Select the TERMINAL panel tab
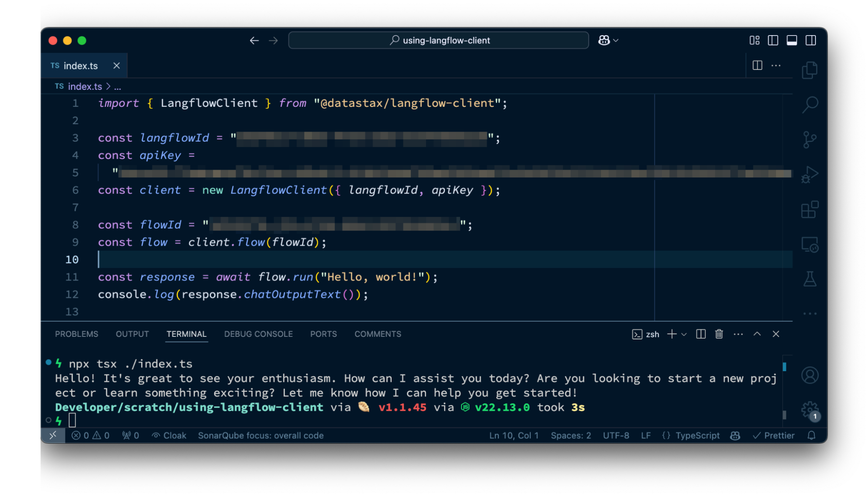868x497 pixels. click(x=186, y=334)
